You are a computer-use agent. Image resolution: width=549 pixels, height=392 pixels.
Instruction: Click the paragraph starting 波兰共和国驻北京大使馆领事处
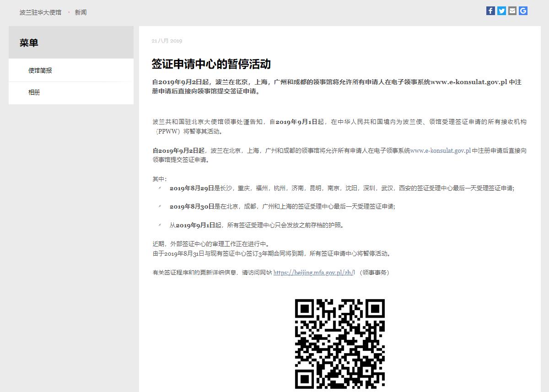(339, 127)
